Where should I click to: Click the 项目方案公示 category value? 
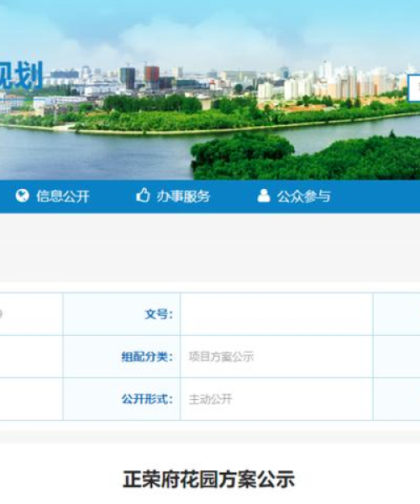(x=222, y=356)
